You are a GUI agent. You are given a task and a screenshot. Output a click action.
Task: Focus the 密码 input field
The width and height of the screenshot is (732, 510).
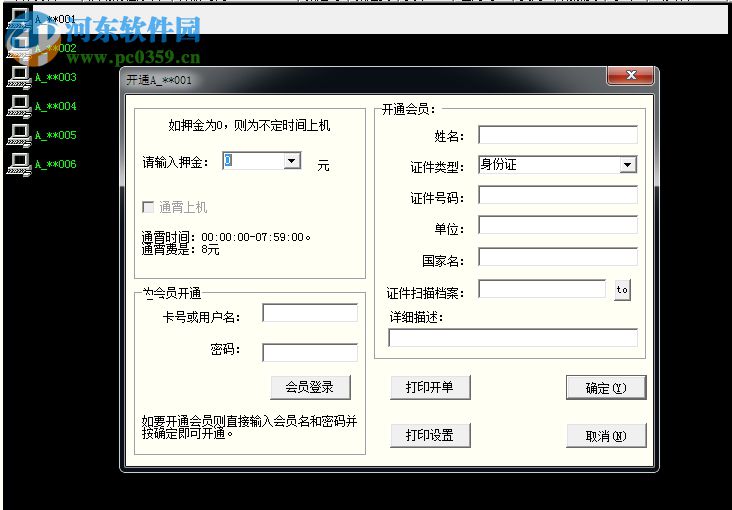click(x=310, y=353)
